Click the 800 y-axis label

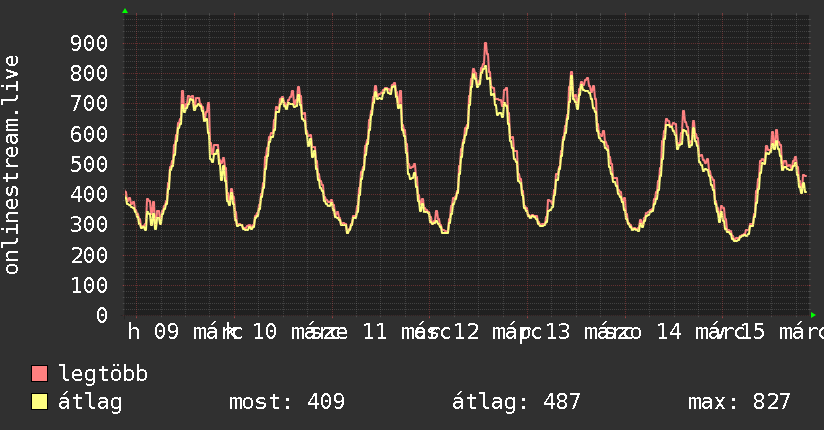pyautogui.click(x=89, y=74)
